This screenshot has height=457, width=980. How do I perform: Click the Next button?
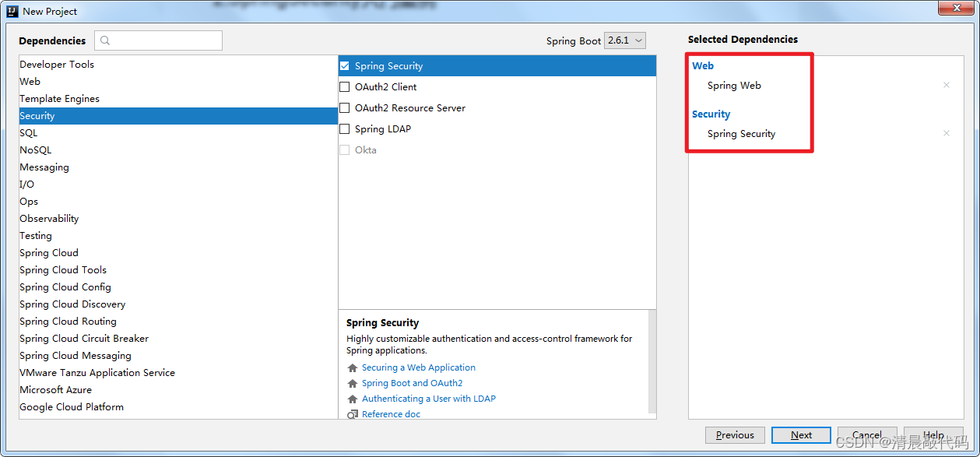point(801,434)
